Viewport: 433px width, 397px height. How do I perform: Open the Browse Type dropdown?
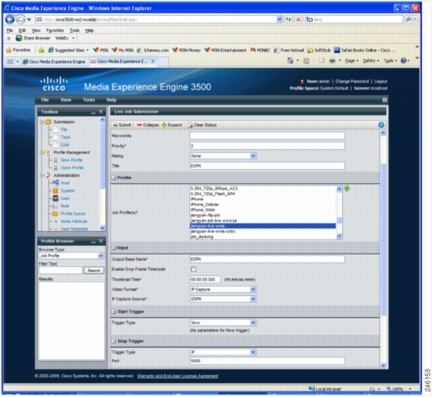tap(71, 256)
